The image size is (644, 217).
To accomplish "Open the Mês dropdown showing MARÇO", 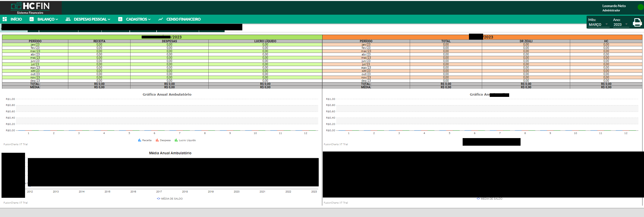I will pos(598,25).
